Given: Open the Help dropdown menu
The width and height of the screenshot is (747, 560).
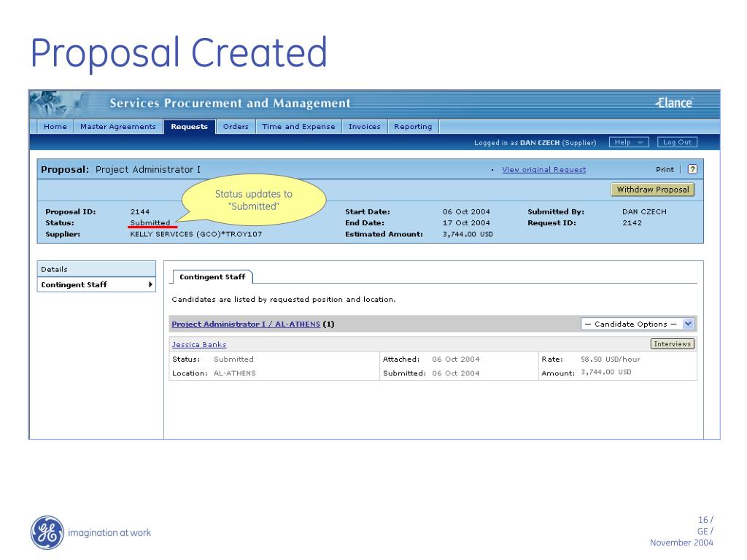Looking at the screenshot, I should pyautogui.click(x=631, y=142).
